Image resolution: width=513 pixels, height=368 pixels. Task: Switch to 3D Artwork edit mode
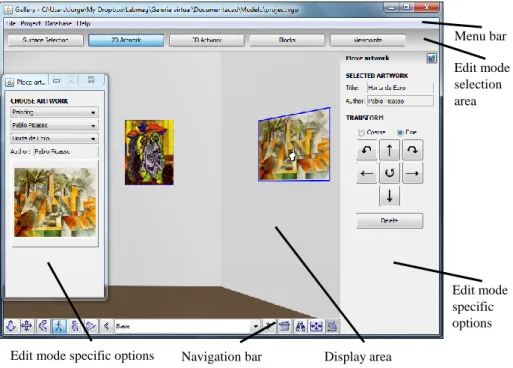pos(207,40)
